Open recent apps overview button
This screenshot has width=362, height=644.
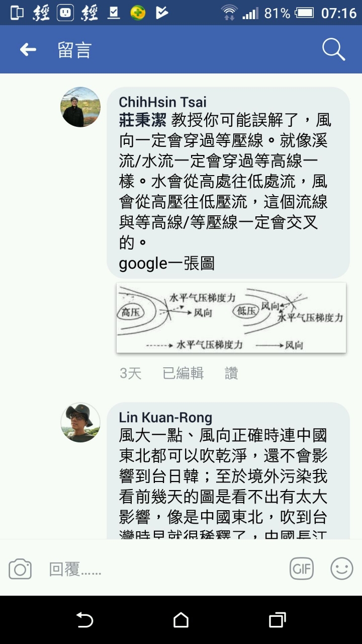coord(277,620)
